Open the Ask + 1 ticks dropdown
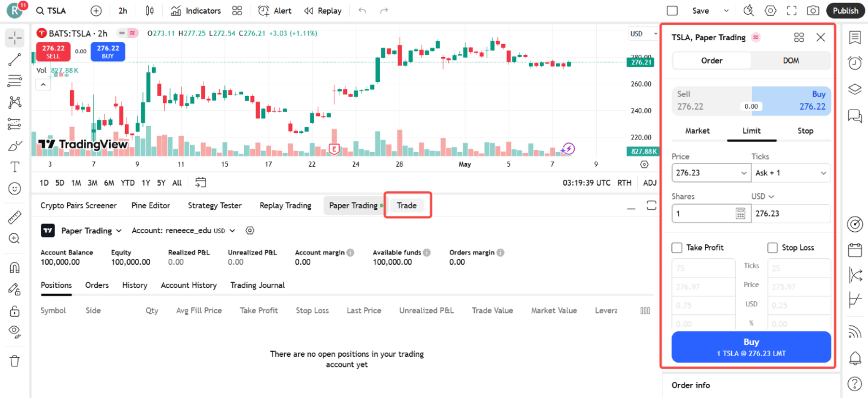Screen dimensions: 868x398 (x=791, y=173)
